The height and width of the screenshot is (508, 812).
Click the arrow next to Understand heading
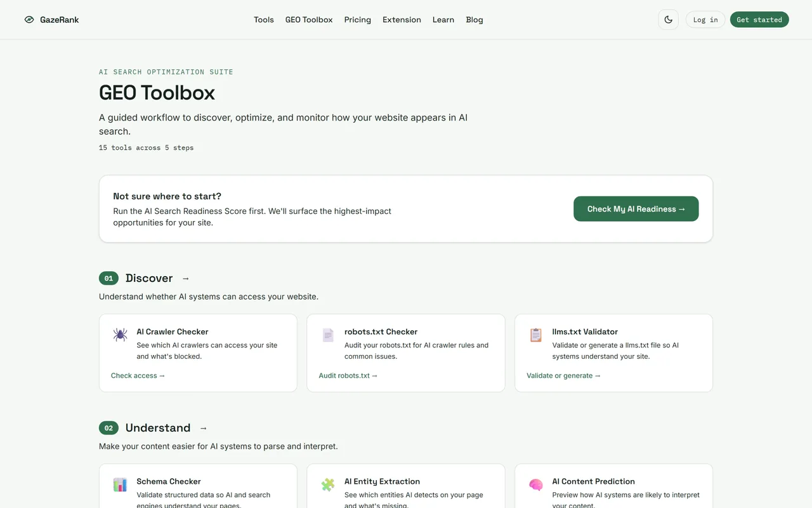(x=204, y=428)
